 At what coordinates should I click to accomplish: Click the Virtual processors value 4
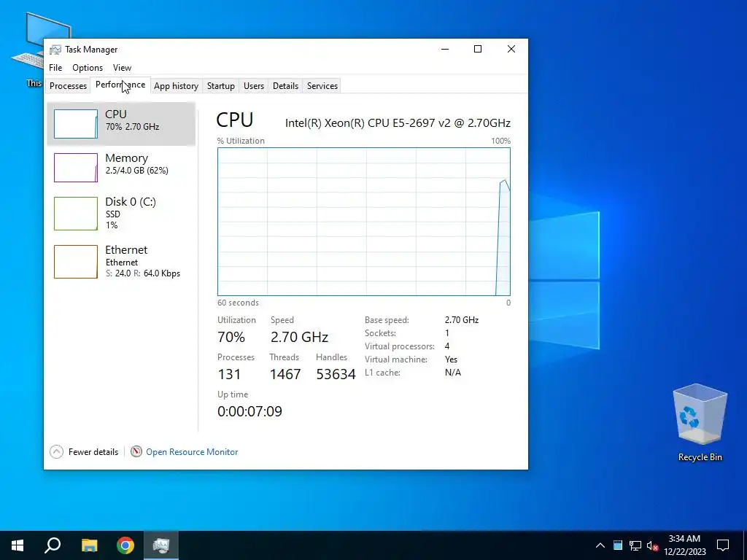(x=447, y=346)
